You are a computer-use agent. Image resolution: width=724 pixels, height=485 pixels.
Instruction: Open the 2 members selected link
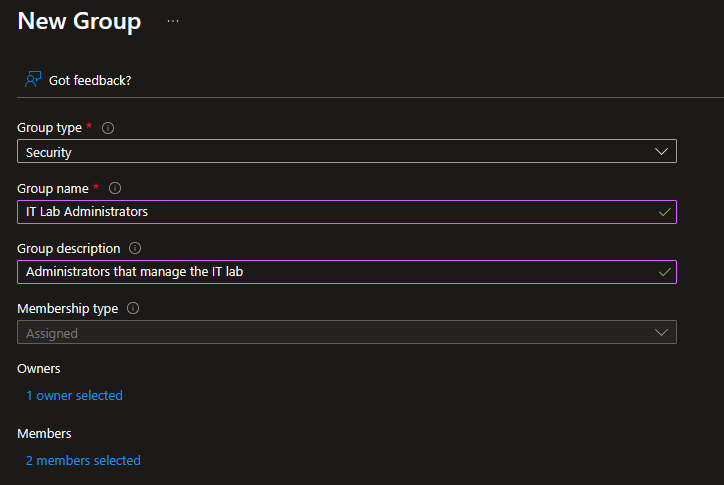[83, 460]
